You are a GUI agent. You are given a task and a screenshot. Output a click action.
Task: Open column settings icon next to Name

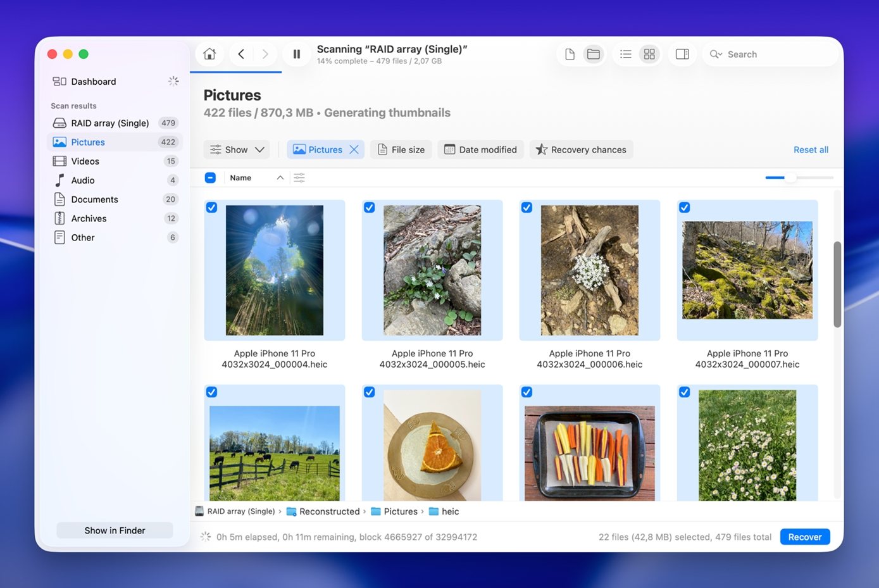(299, 178)
